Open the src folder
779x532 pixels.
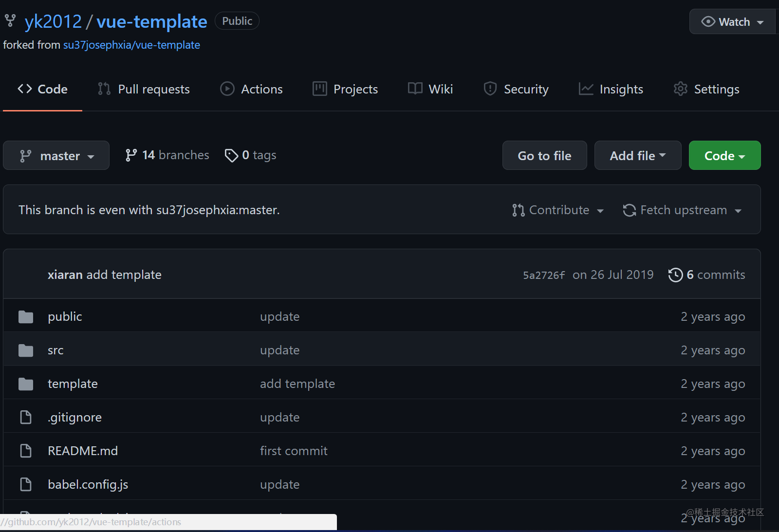click(x=56, y=350)
